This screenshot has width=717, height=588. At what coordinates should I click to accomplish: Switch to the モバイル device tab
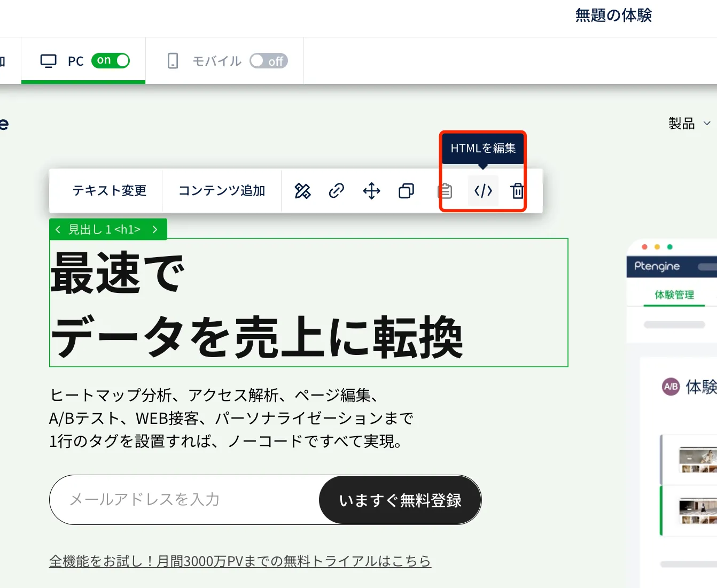point(217,61)
